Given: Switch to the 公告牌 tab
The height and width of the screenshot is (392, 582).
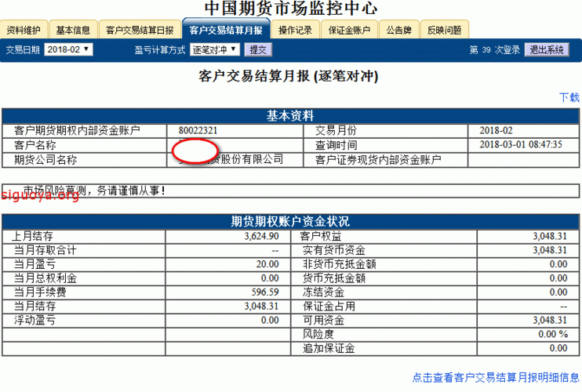Looking at the screenshot, I should (x=399, y=30).
